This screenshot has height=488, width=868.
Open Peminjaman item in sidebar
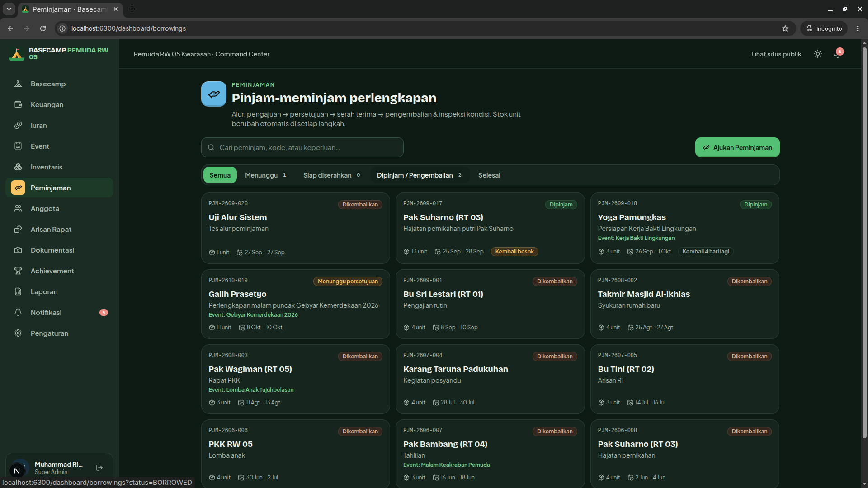click(59, 188)
